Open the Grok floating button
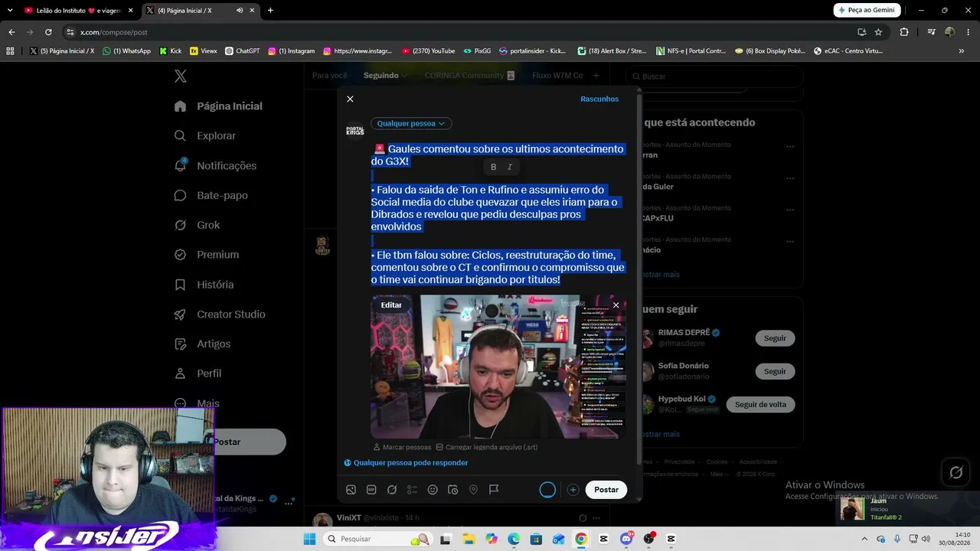Screen dimensions: 980x551 (956, 473)
